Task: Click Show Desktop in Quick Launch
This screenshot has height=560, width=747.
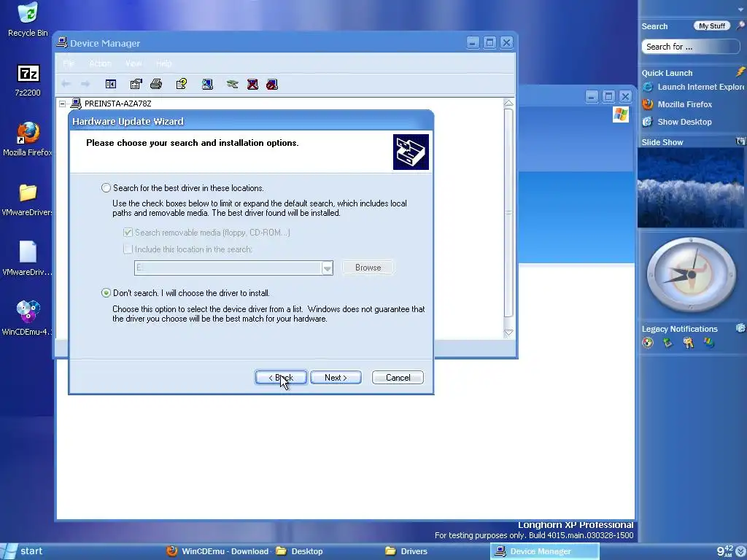Action: (677, 122)
